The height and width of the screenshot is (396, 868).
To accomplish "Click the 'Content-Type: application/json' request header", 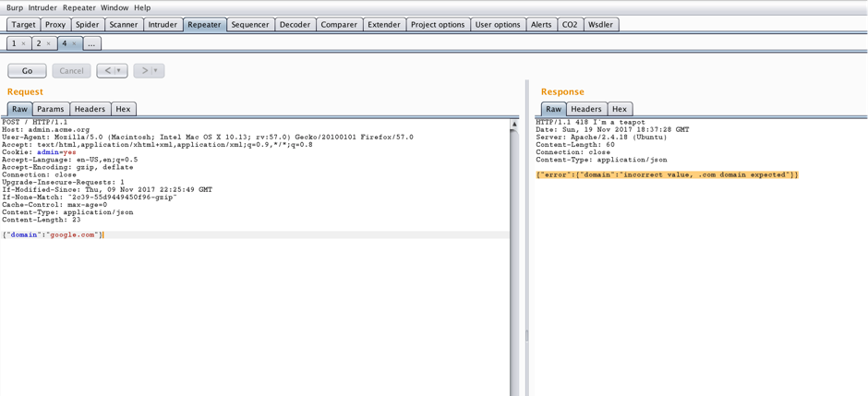I will [67, 211].
